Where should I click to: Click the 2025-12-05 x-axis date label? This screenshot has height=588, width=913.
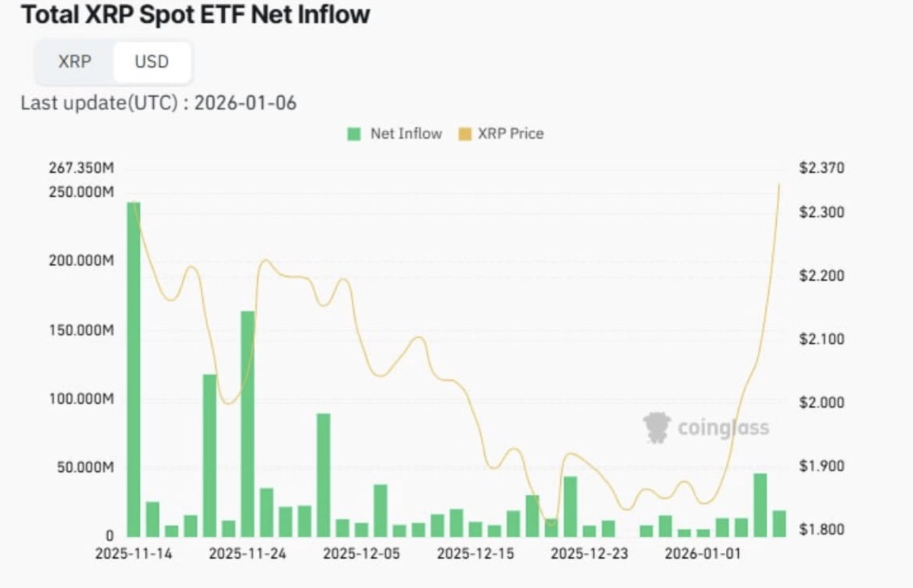362,554
